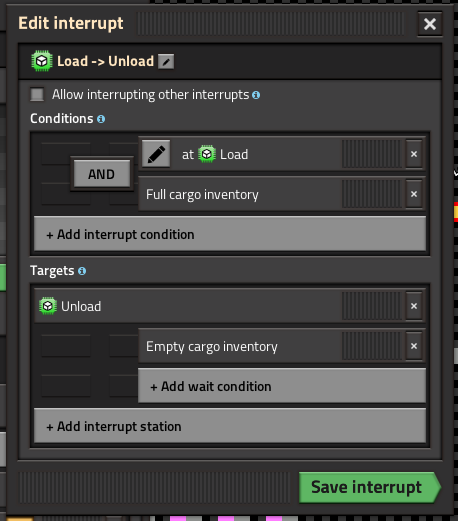This screenshot has height=521, width=458.
Task: Select the 'at Load' condition row
Action: pyautogui.click(x=282, y=154)
